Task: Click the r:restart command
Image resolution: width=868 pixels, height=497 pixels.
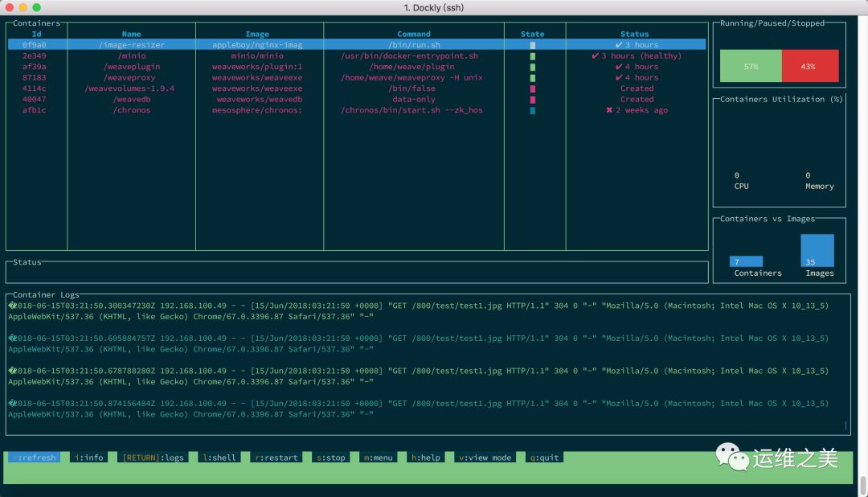Action: pos(276,458)
